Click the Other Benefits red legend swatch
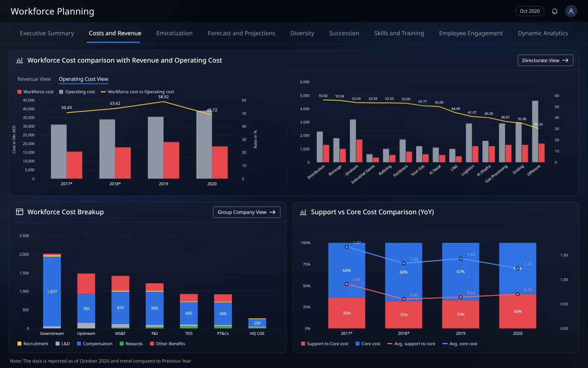588x368 pixels. tap(152, 344)
